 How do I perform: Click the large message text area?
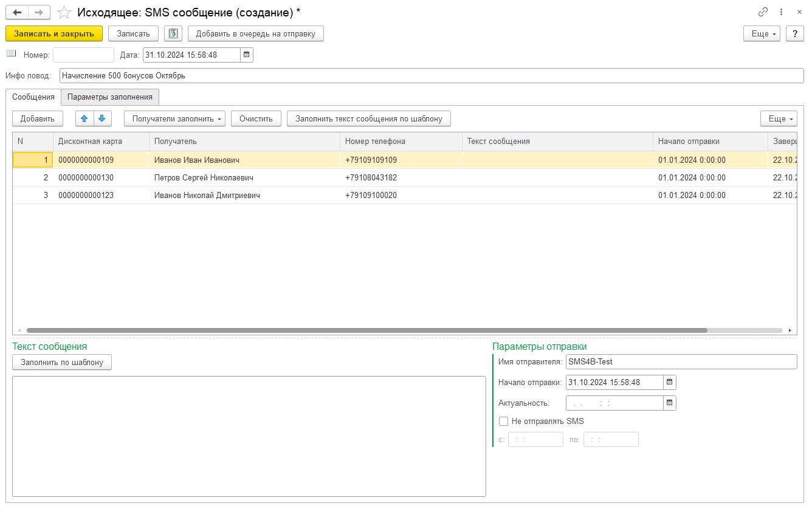click(249, 436)
